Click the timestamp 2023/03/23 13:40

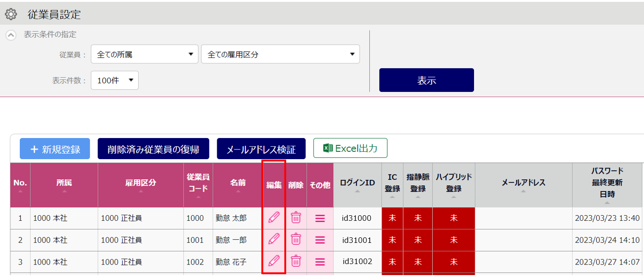click(x=607, y=218)
